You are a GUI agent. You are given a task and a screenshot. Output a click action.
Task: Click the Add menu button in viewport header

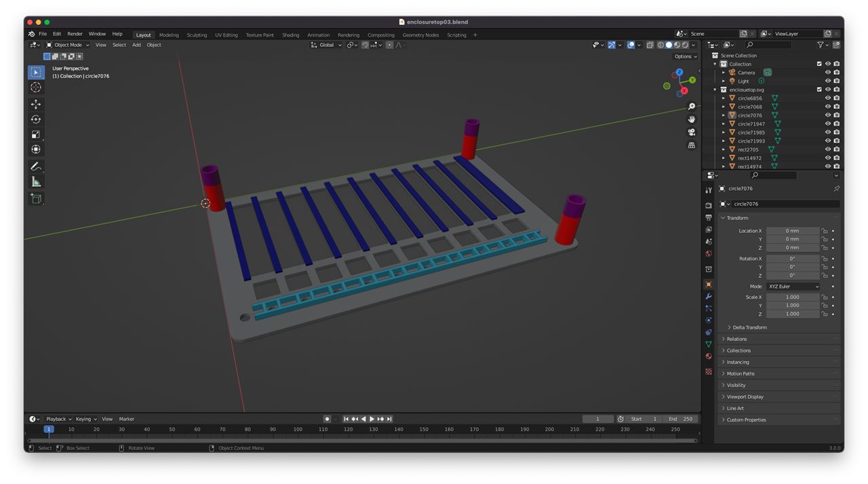coord(136,45)
